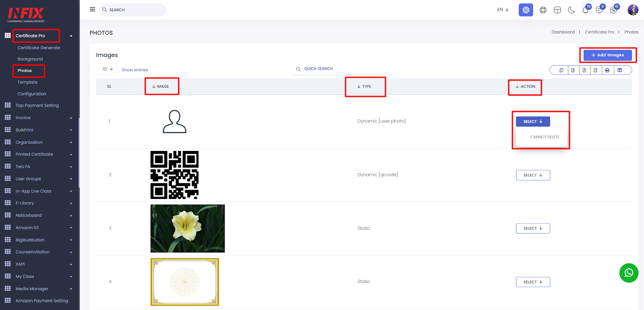Export table to CSV icon
The width and height of the screenshot is (644, 310).
(x=584, y=70)
